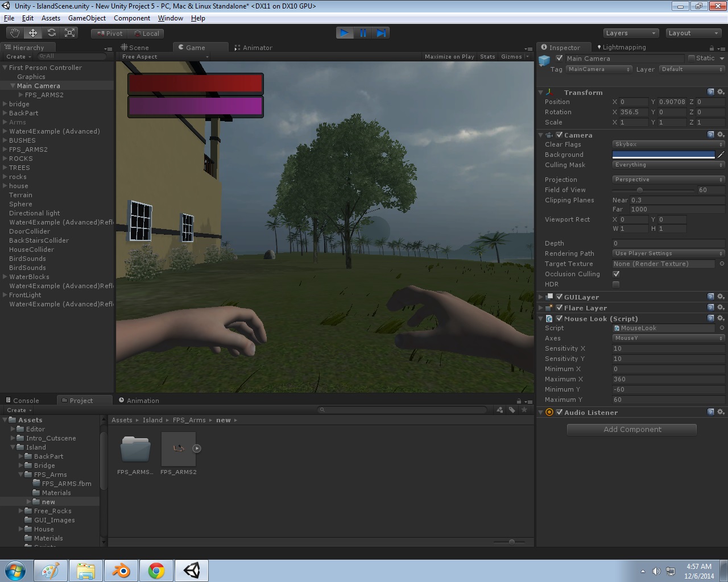
Task: Open Assets menu
Action: click(51, 18)
